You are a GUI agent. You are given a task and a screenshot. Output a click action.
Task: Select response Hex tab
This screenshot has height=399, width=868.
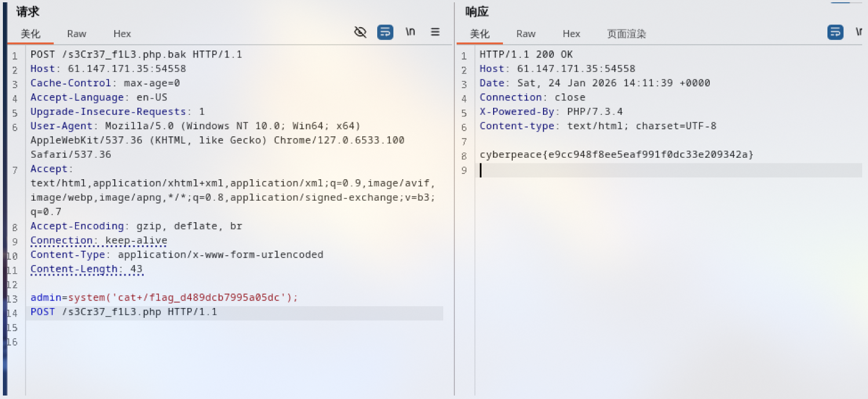tap(571, 34)
